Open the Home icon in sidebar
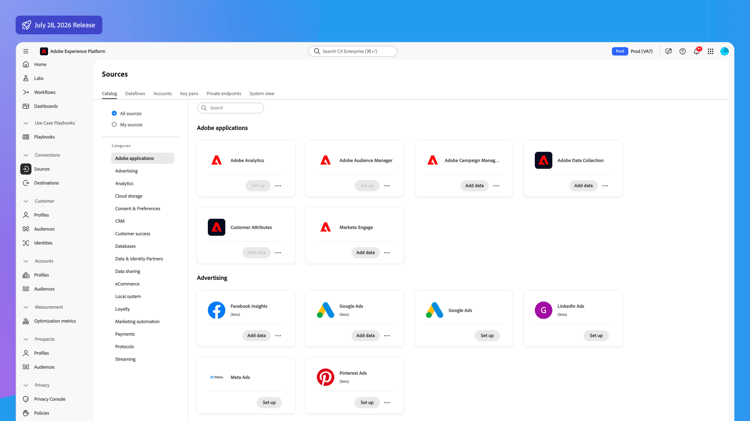This screenshot has height=421, width=750. coord(26,64)
